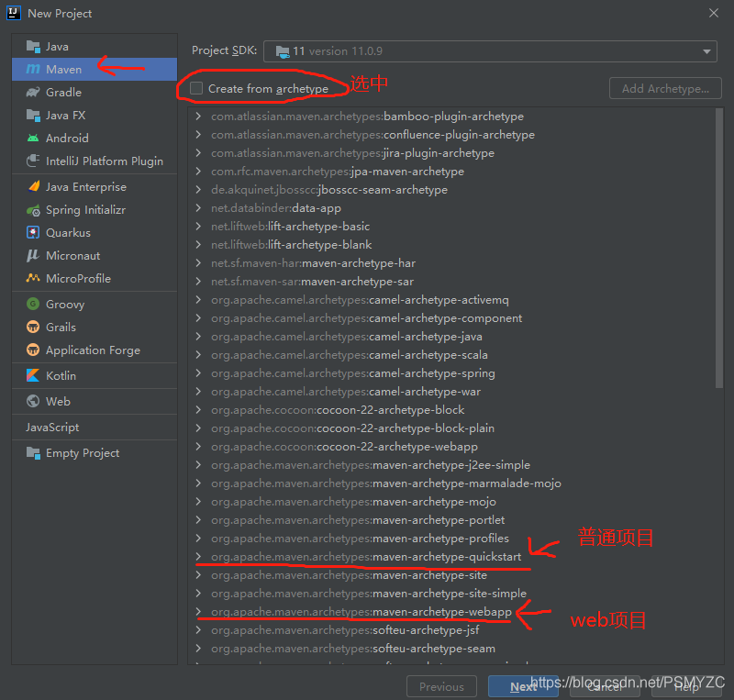Click the Next button
This screenshot has width=734, height=700.
(523, 686)
